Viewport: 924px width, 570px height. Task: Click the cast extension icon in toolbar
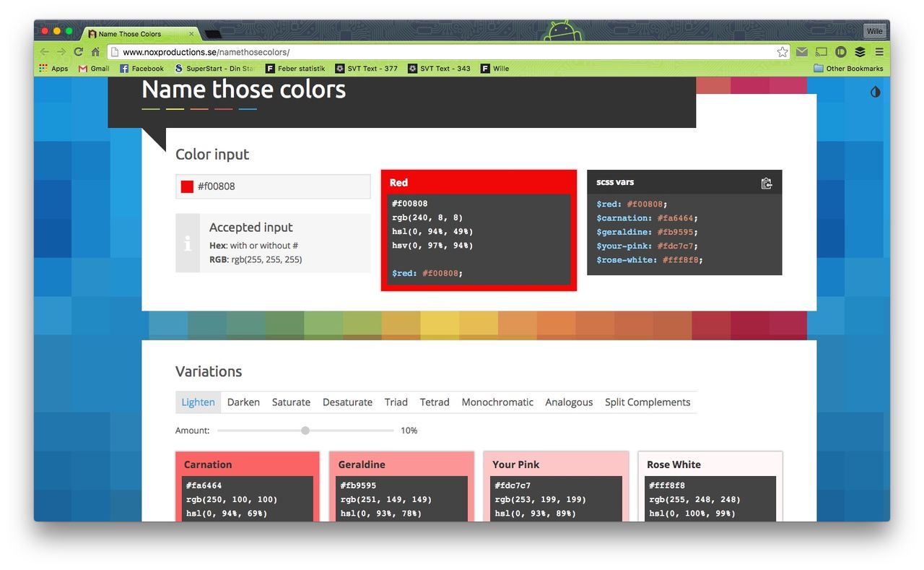pos(821,52)
